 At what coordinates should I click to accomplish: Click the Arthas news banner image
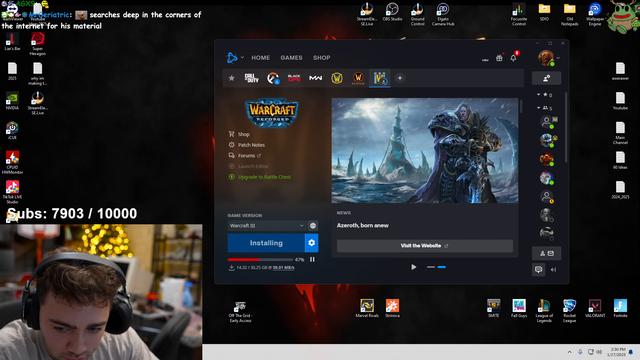425,151
